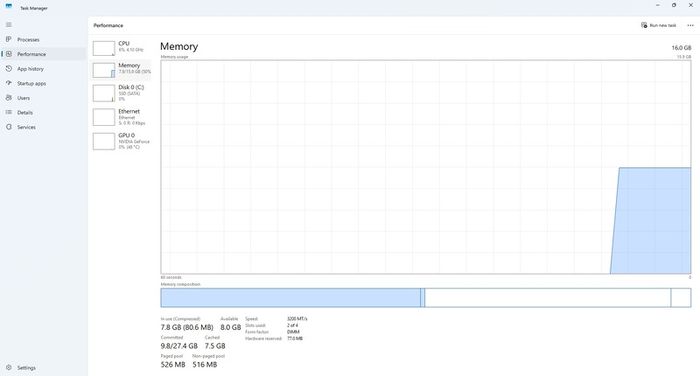Screen dimensions: 700x376
Task: Select the Performance page
Action: pos(43,54)
